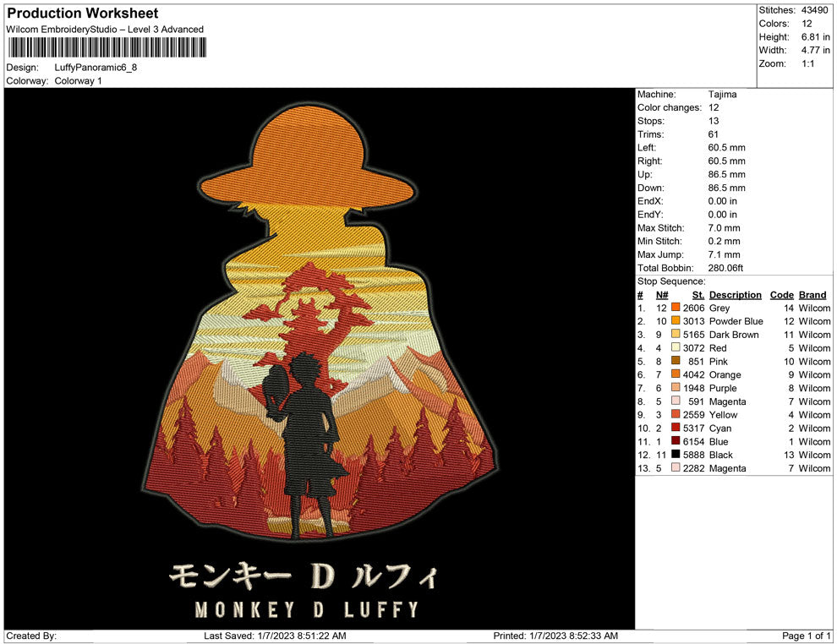Click the Max Jump value 7.1 mm

(x=724, y=254)
